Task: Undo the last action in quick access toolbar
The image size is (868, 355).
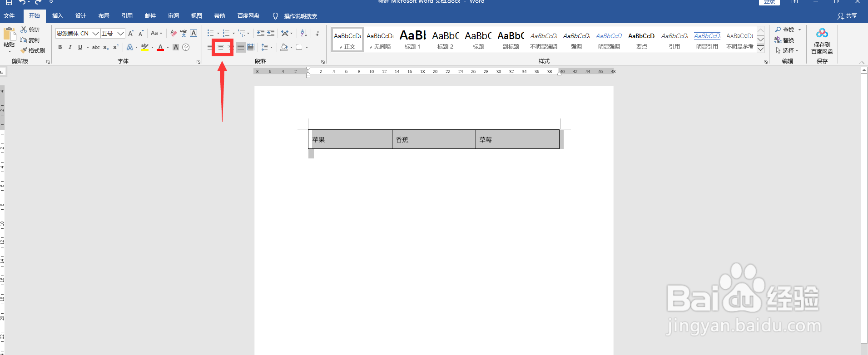Action: pyautogui.click(x=22, y=2)
